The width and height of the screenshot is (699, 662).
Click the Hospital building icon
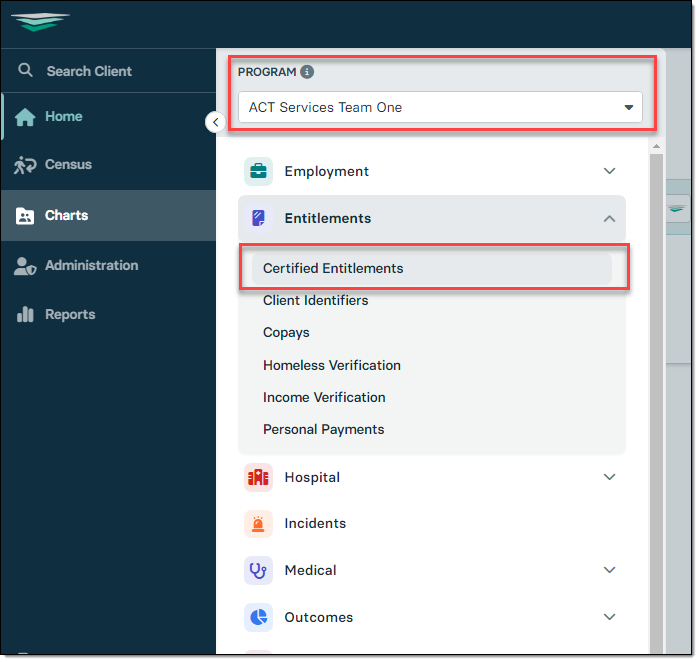click(259, 477)
